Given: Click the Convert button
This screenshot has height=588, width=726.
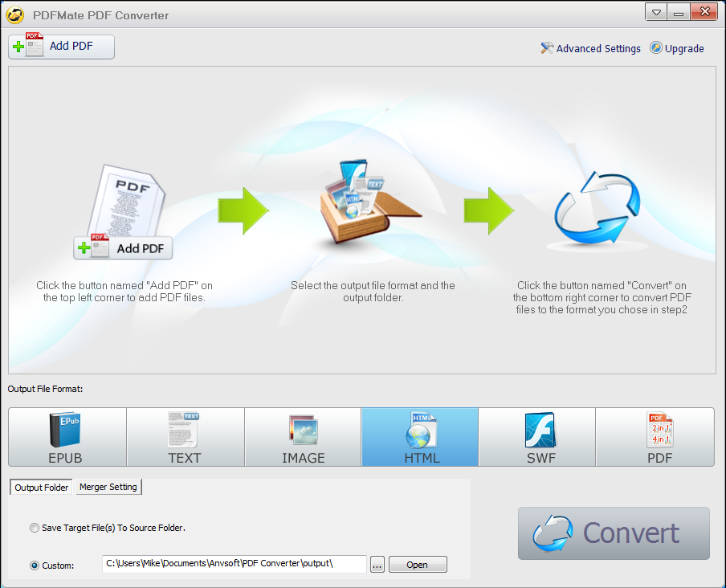Looking at the screenshot, I should [613, 533].
